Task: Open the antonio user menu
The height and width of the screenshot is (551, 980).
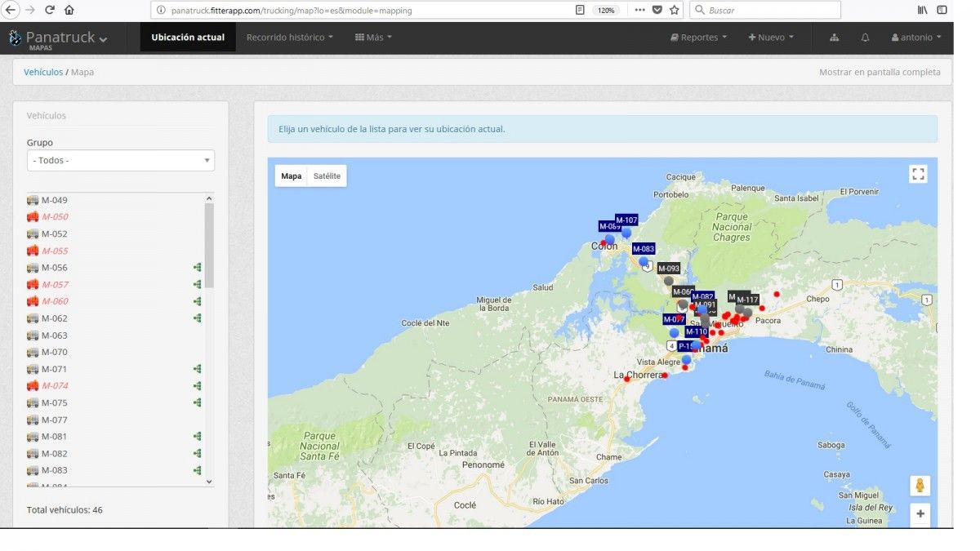Action: pyautogui.click(x=916, y=38)
